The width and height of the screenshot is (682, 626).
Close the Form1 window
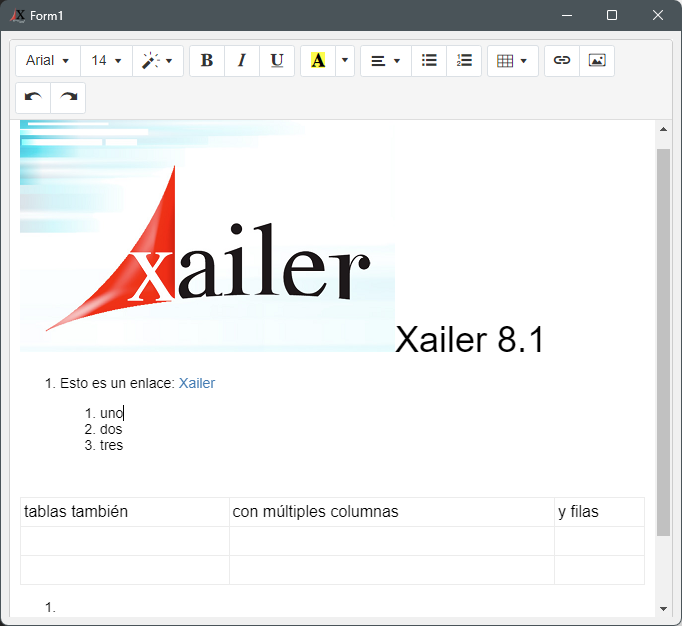(658, 15)
